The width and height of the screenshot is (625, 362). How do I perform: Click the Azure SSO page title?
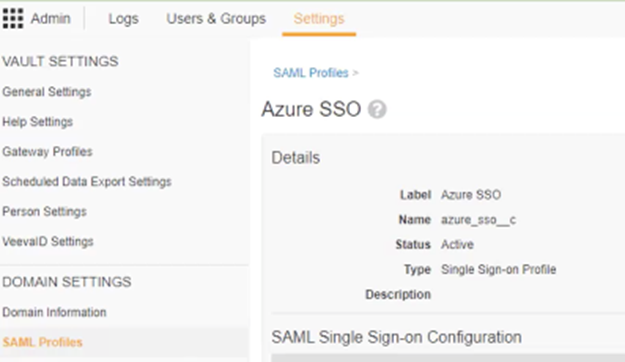(x=311, y=109)
